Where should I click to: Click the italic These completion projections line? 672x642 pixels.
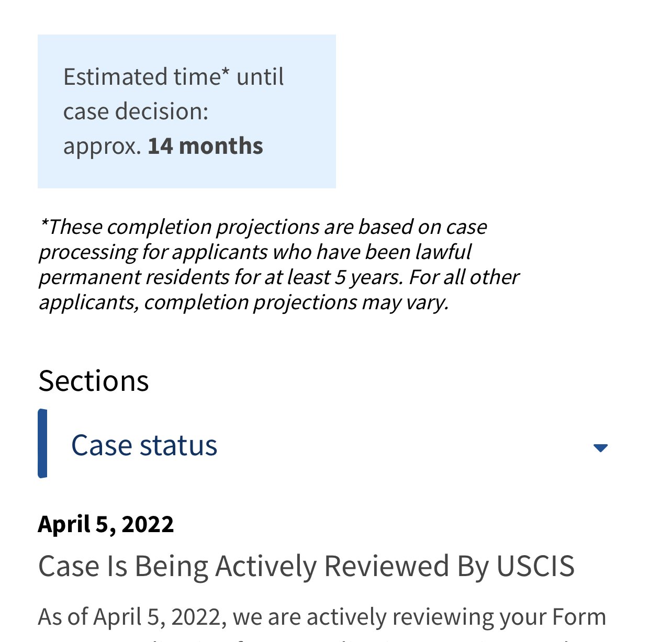[263, 227]
